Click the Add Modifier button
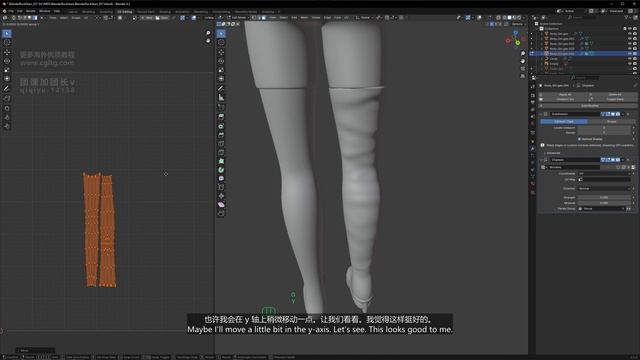640x360 pixels. coord(589,106)
